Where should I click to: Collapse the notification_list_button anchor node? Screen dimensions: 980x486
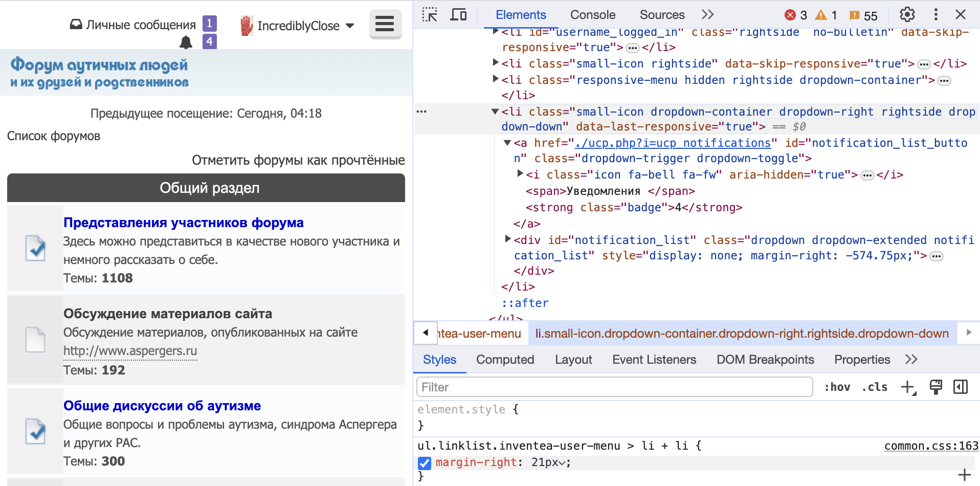(x=507, y=143)
